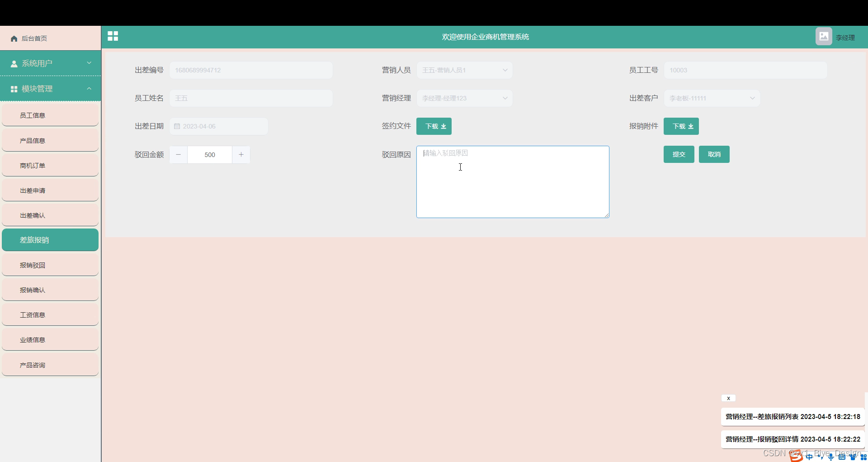868x462 pixels.
Task: Download the 报销附件 file
Action: pyautogui.click(x=681, y=126)
